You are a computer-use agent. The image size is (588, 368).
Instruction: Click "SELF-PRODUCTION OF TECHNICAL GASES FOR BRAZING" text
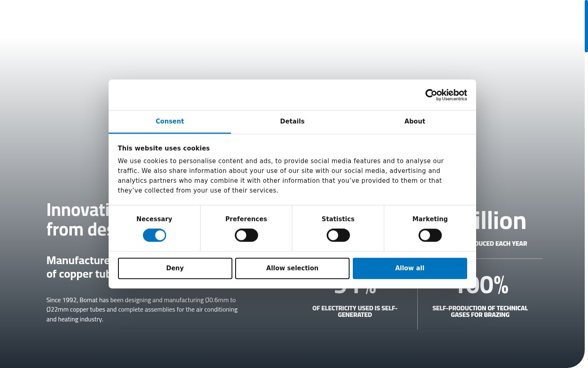[x=480, y=312]
